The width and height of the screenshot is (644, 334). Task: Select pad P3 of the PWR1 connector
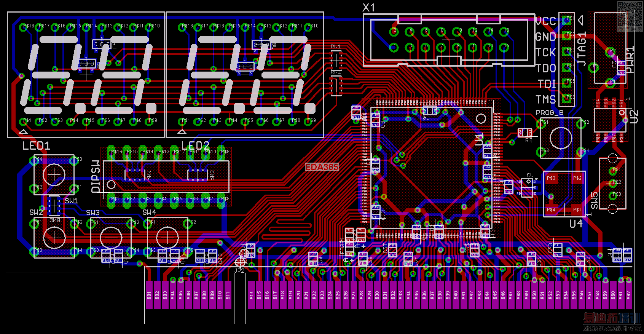pos(594,68)
